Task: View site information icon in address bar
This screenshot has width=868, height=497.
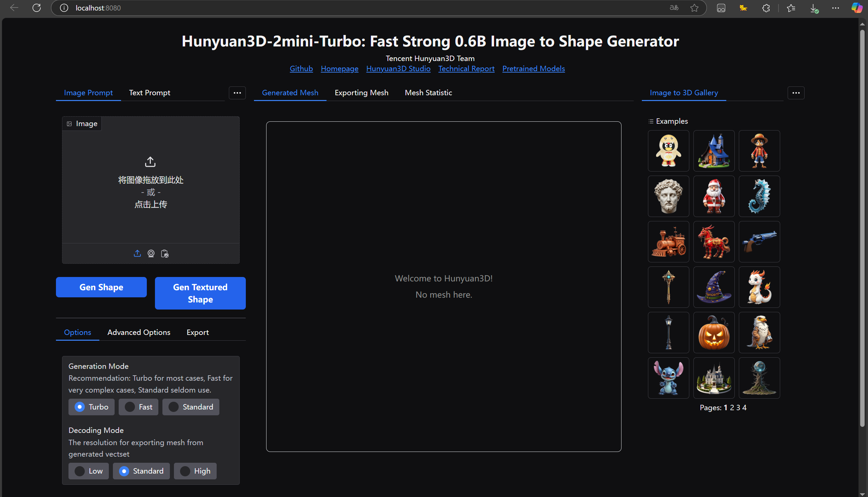Action: coord(64,8)
